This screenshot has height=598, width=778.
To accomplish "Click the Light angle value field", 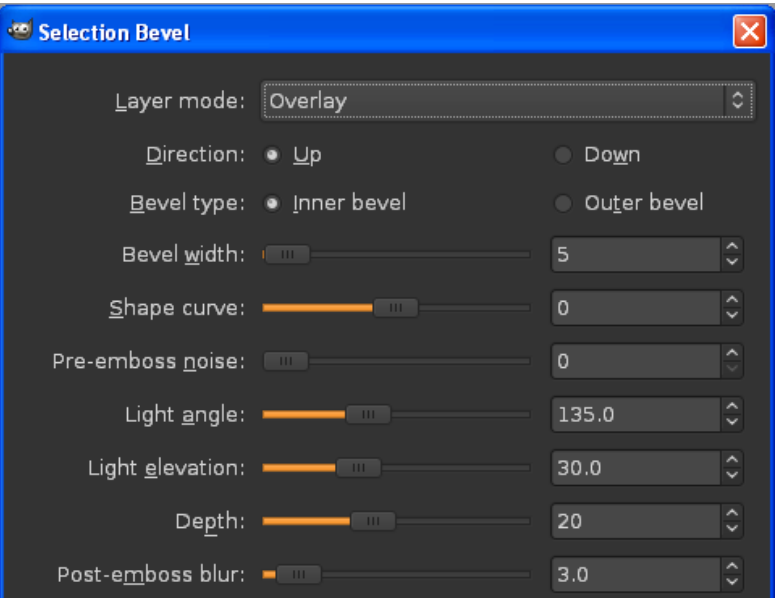I will coord(635,413).
